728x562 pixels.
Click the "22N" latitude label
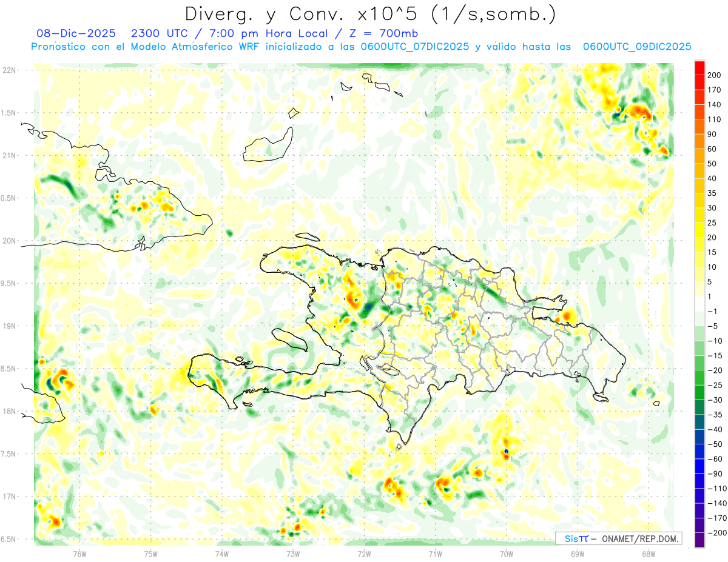(x=8, y=70)
